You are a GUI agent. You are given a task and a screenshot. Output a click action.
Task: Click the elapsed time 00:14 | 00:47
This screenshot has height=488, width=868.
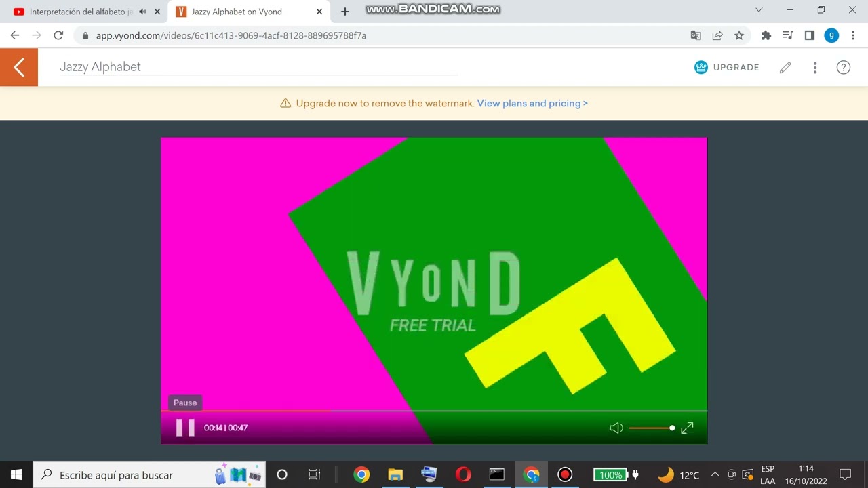[x=226, y=428]
